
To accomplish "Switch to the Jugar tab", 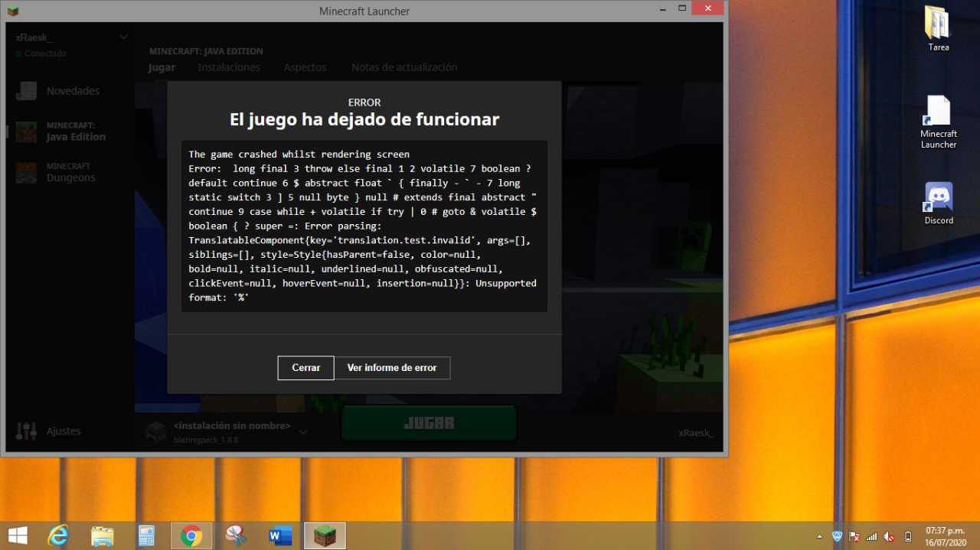I will (x=162, y=67).
